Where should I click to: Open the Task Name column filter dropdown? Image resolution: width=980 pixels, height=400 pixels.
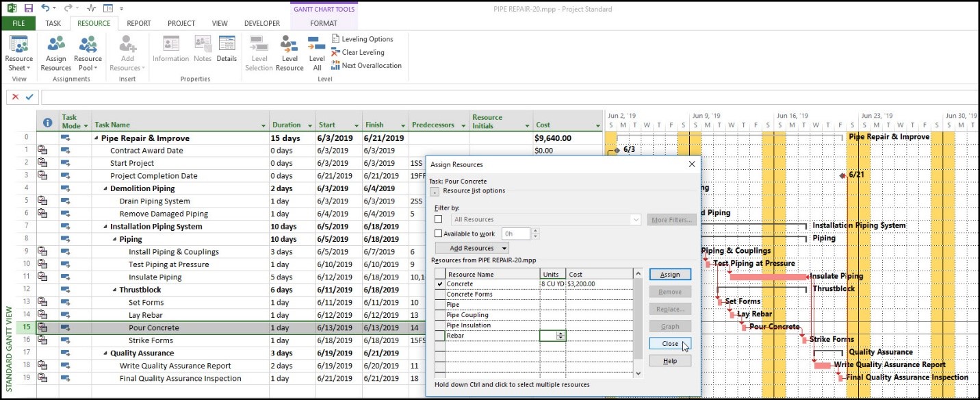(263, 126)
